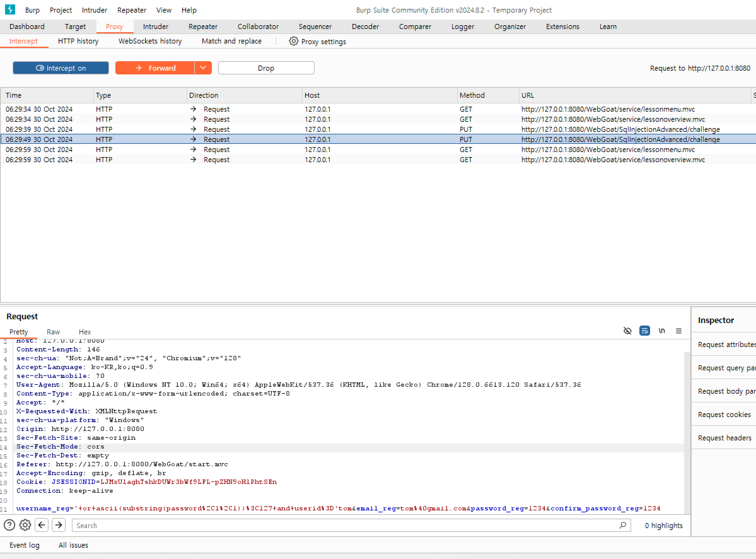This screenshot has height=559, width=756.
Task: Select the 06:29:39 PUT challenge request row
Action: (x=378, y=129)
